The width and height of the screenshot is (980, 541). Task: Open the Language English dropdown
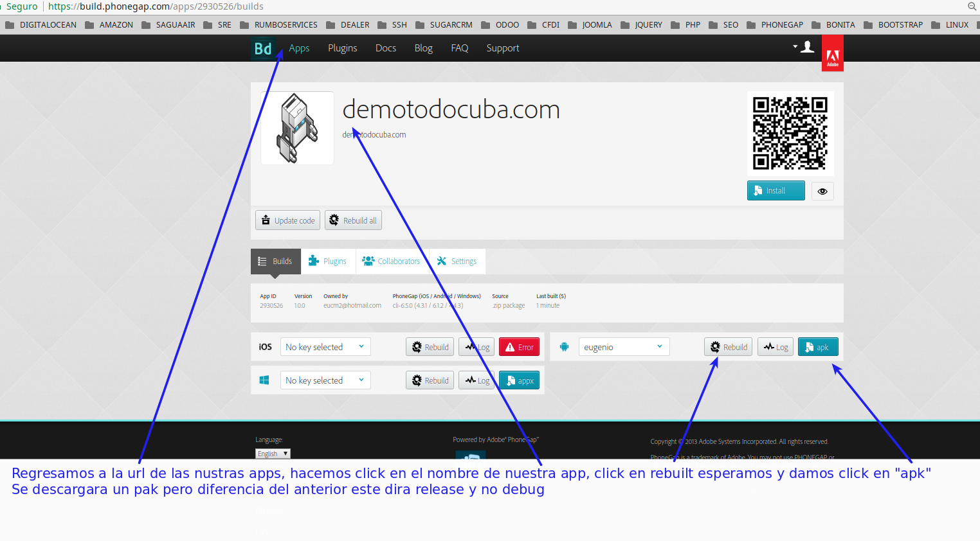(273, 454)
